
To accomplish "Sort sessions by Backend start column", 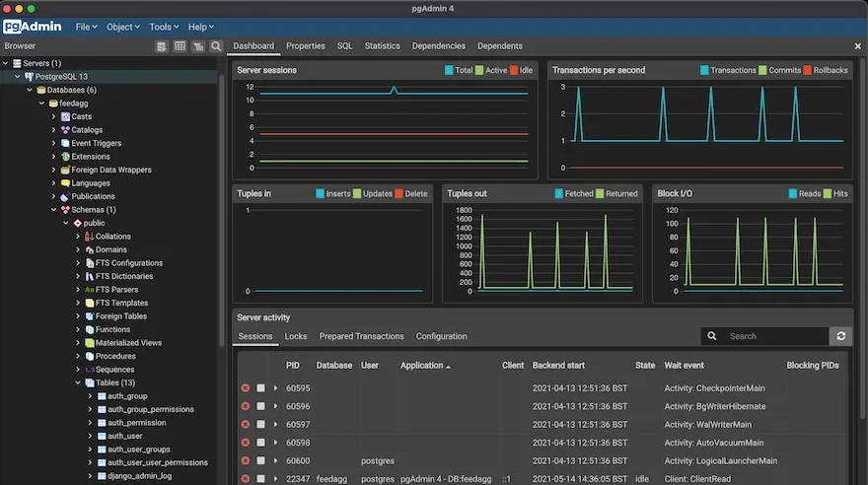I will pyautogui.click(x=558, y=366).
